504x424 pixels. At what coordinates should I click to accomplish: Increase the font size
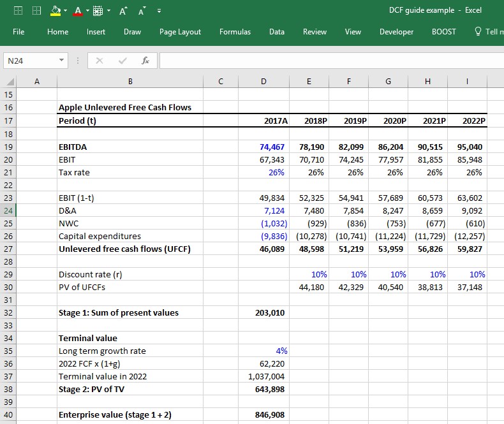coord(123,11)
